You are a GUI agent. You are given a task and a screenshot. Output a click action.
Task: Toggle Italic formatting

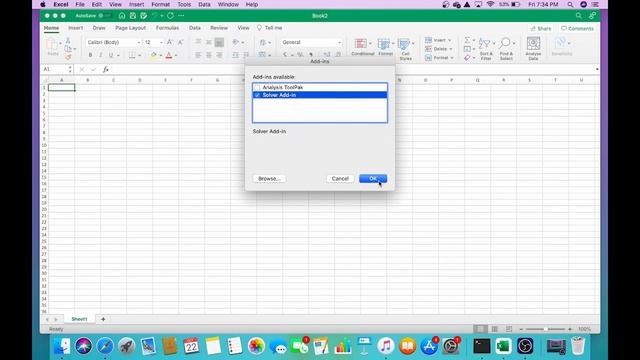pos(100,55)
